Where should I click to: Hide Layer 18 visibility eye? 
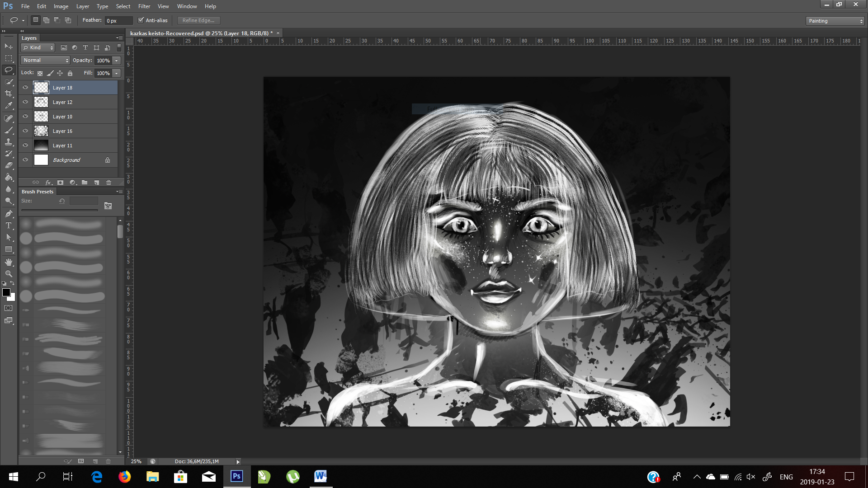pos(25,88)
